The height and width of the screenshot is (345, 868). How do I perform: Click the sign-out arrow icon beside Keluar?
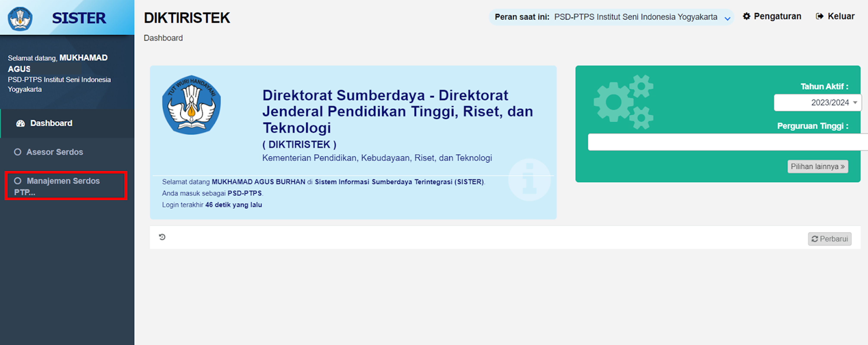click(x=819, y=16)
